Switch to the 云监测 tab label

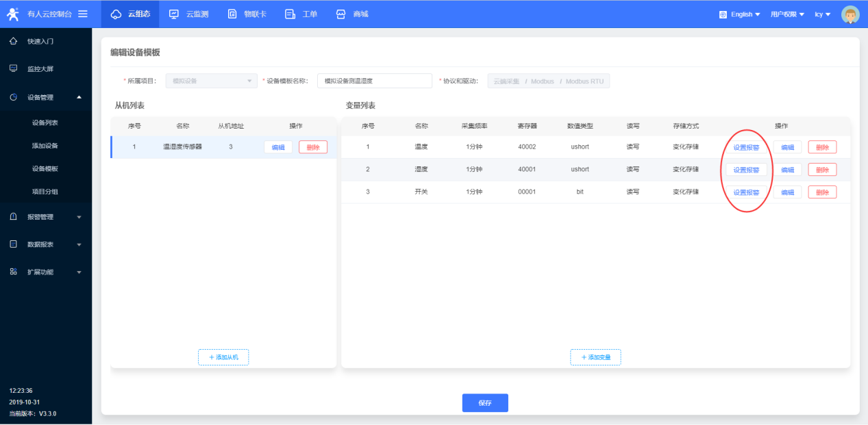[197, 14]
